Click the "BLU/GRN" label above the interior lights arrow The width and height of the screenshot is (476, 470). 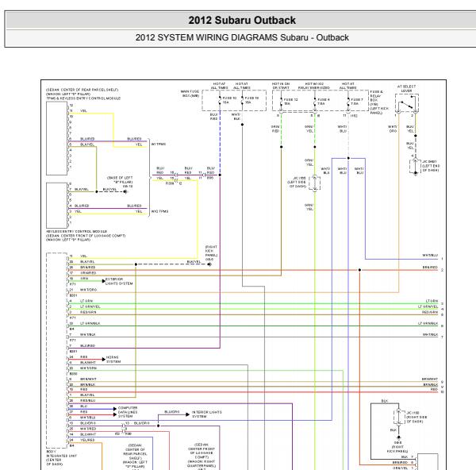172,412
